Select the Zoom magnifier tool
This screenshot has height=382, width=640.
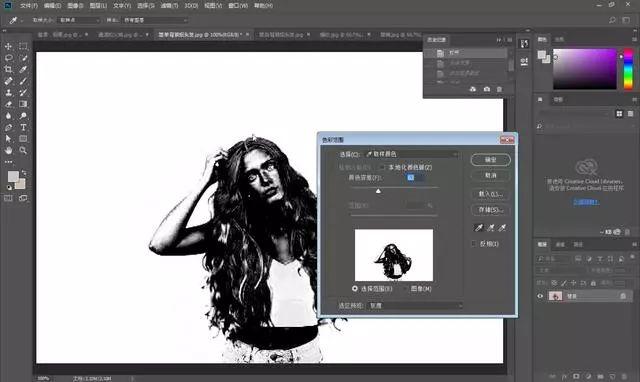click(23, 150)
